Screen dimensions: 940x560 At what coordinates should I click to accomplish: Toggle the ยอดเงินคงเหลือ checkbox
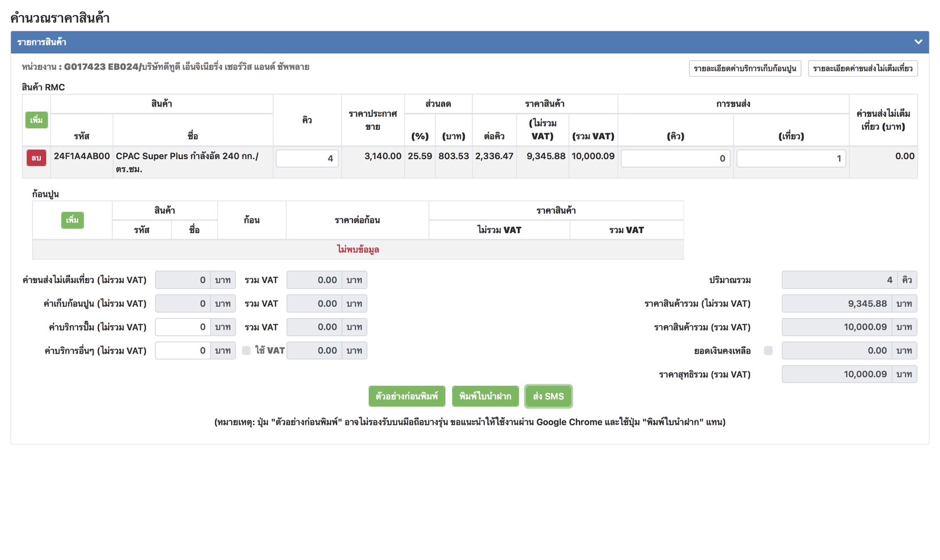(x=768, y=351)
